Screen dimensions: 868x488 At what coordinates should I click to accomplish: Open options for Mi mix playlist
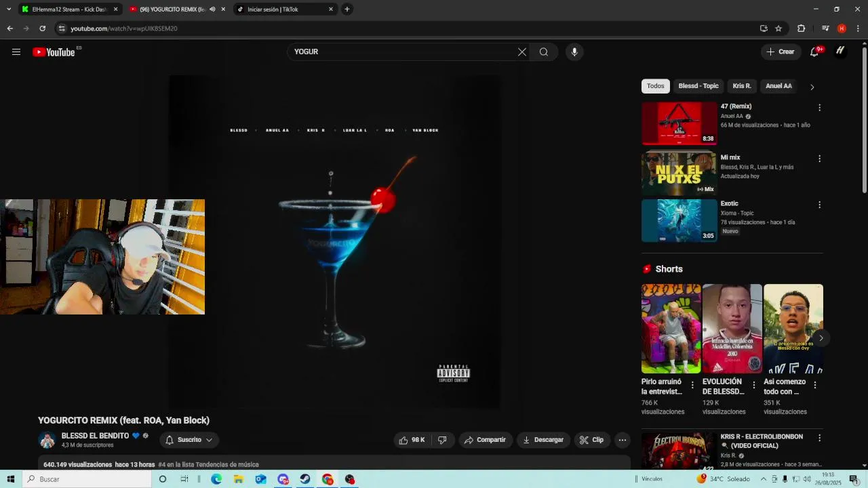click(x=819, y=159)
